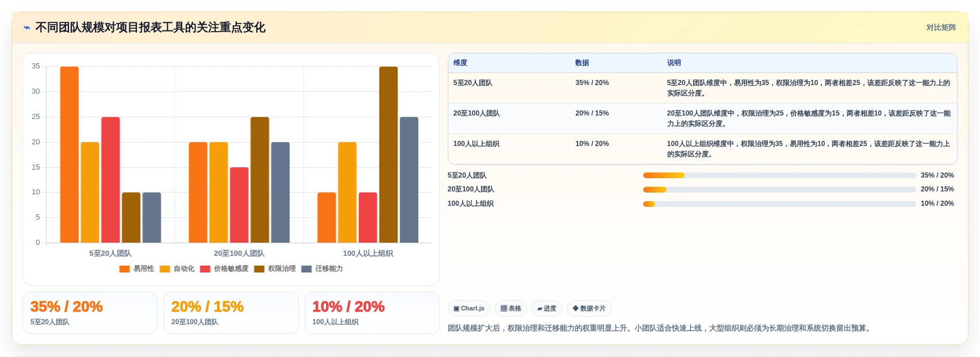Image resolution: width=980 pixels, height=357 pixels.
Task: Click the summary sentence starting 团队规模扩大后
Action: pyautogui.click(x=660, y=329)
